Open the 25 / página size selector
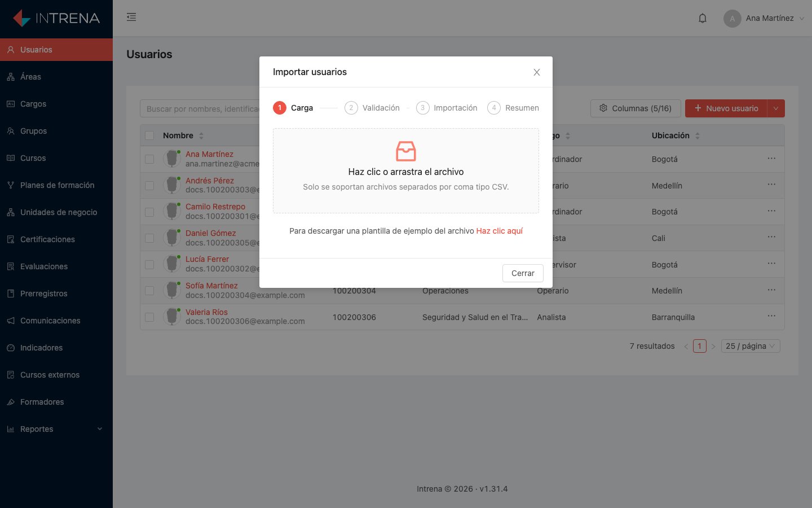This screenshot has height=508, width=812. pyautogui.click(x=751, y=346)
